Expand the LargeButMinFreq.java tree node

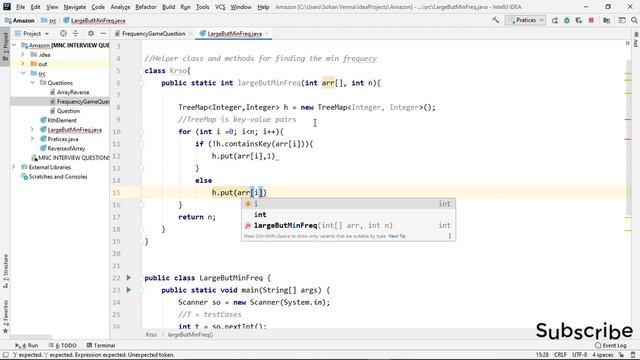33,130
